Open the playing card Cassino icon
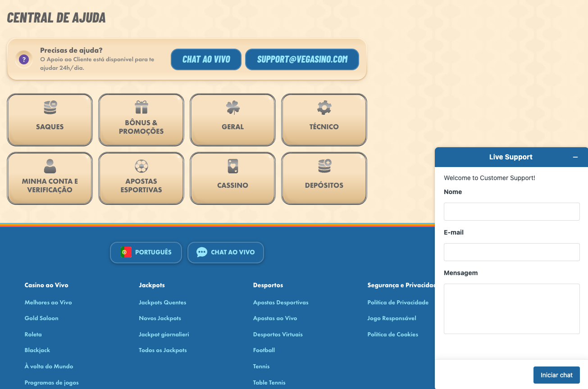Screen dimensions: 588x389 click(x=232, y=167)
